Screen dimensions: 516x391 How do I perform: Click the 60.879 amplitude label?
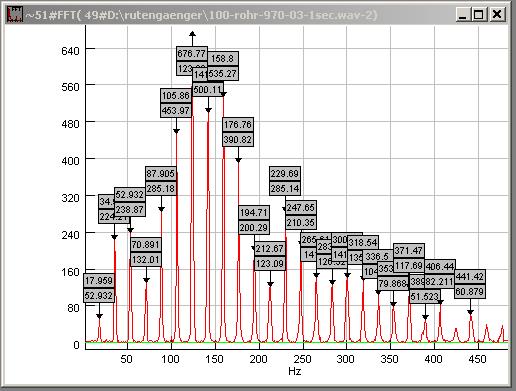point(470,292)
